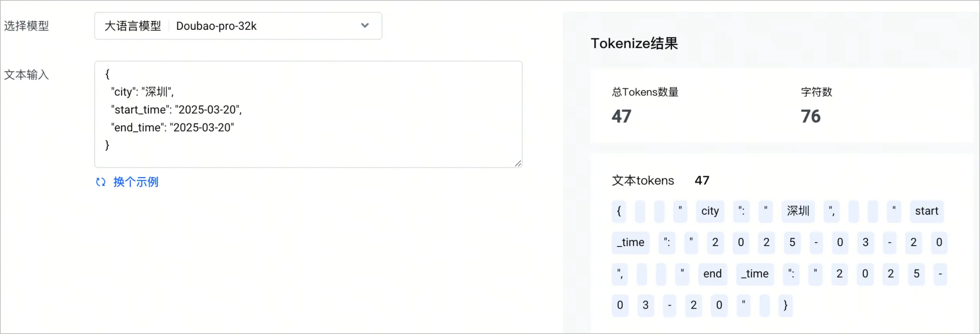This screenshot has height=334, width=980.
Task: Click the 'start' token chip
Action: point(926,211)
